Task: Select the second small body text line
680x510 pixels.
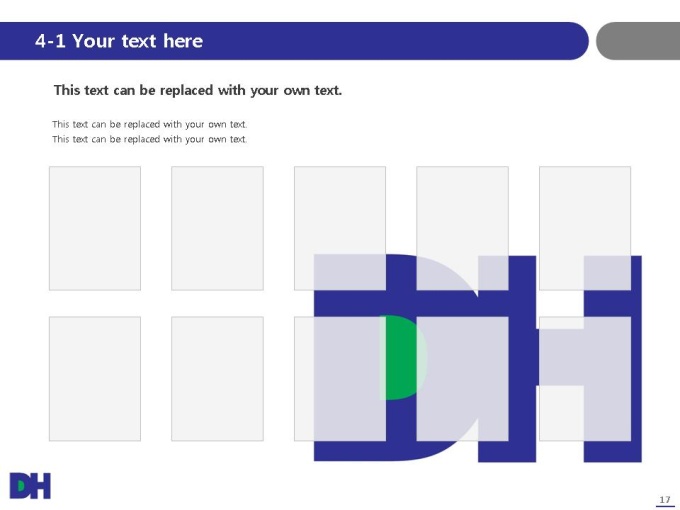Action: click(x=150, y=139)
